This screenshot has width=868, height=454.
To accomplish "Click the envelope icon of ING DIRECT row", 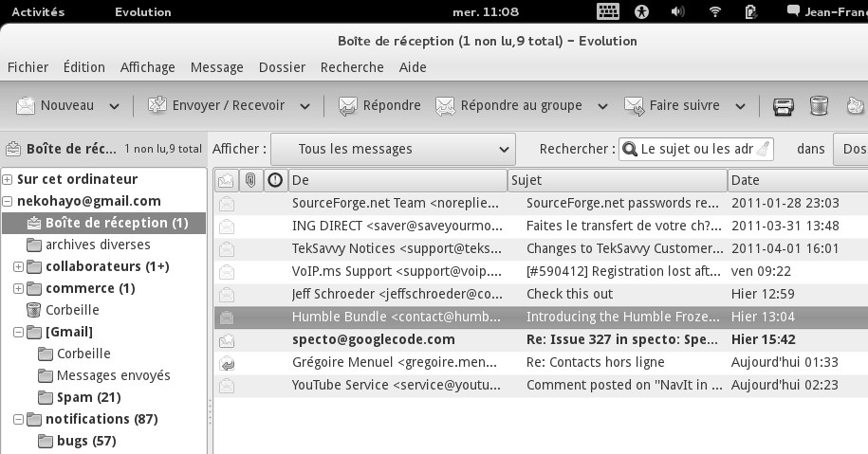I will click(x=227, y=227).
